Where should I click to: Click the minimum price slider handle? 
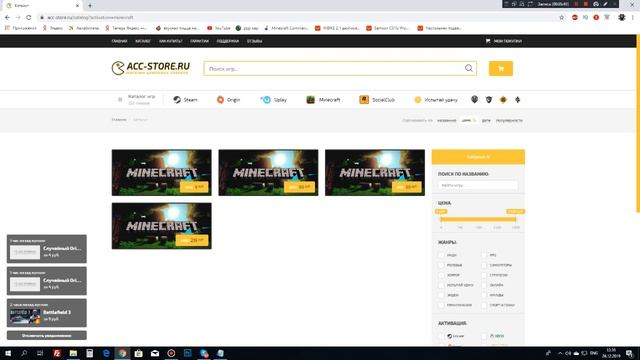pyautogui.click(x=441, y=219)
